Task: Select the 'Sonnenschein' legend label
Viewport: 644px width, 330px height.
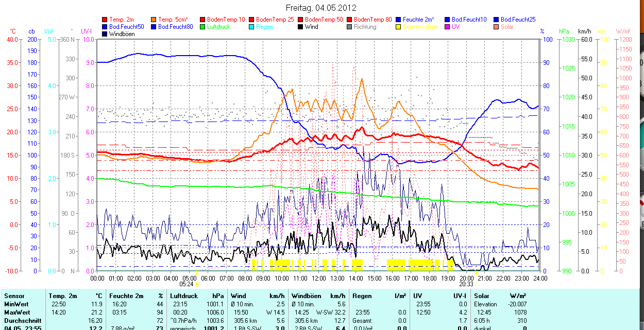Action: tap(420, 27)
